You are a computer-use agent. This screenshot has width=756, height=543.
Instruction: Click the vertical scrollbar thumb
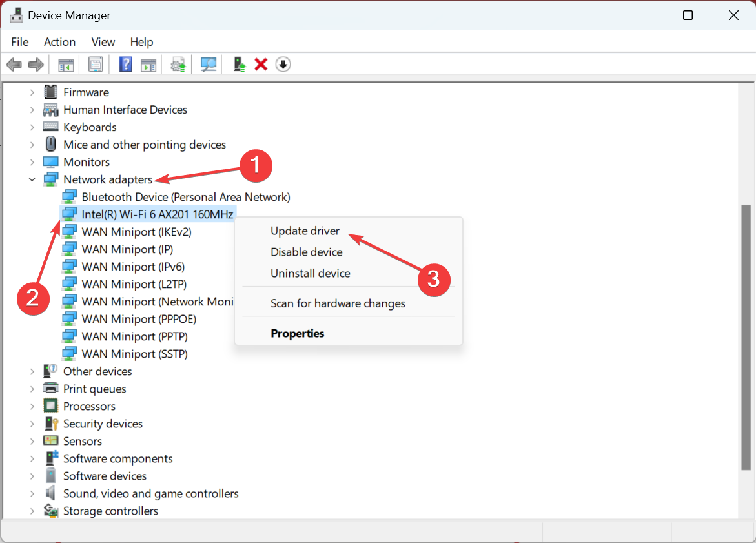coord(746,337)
